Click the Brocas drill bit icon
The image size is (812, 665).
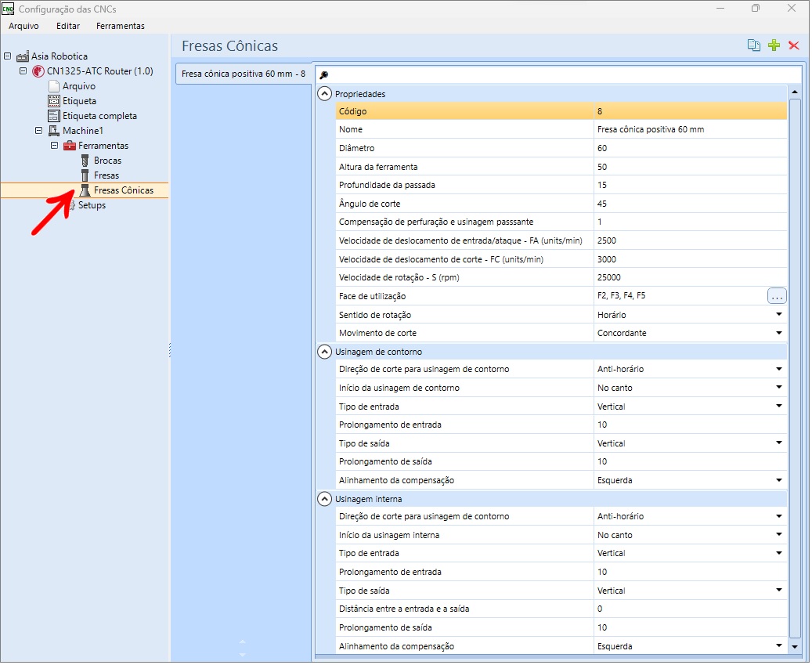(85, 161)
